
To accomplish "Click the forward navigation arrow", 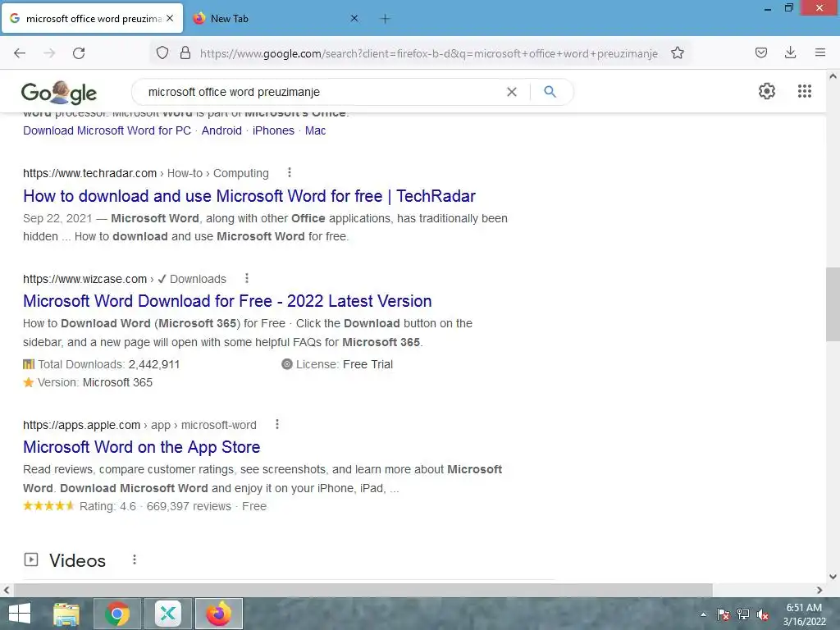I will [x=49, y=52].
